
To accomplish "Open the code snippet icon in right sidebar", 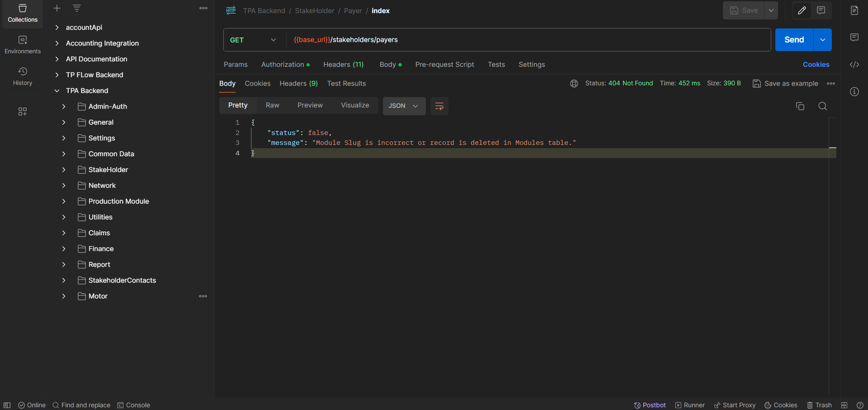I will pos(854,65).
